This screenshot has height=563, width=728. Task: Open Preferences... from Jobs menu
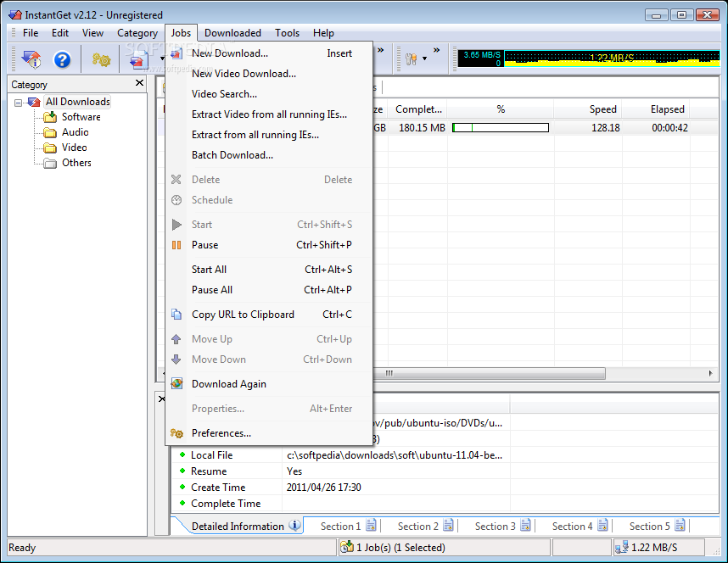(269, 433)
